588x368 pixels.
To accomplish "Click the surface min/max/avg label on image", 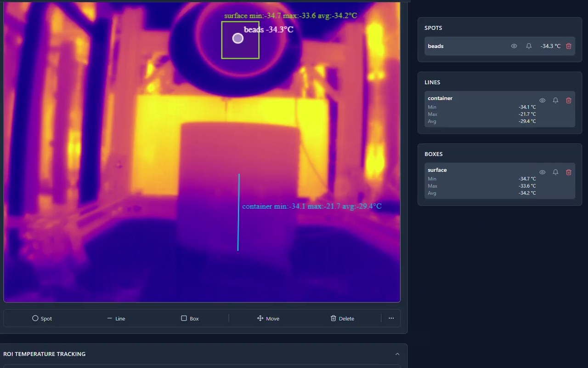I will coord(291,16).
